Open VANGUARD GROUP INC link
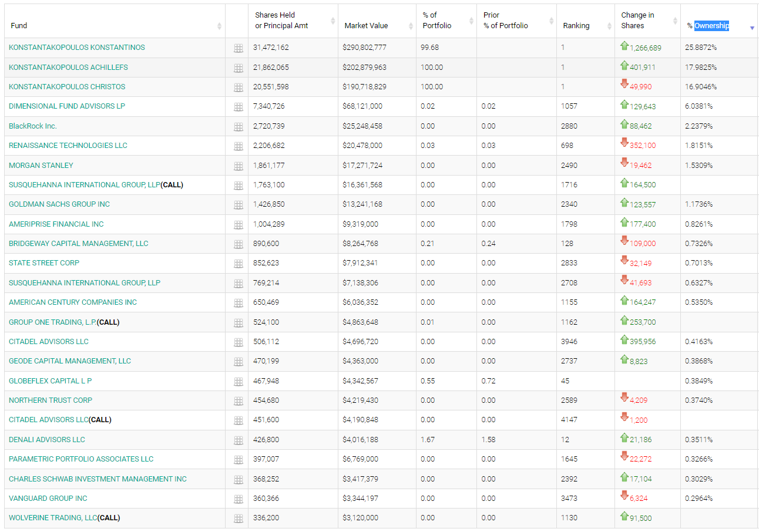The width and height of the screenshot is (759, 532). [x=48, y=499]
